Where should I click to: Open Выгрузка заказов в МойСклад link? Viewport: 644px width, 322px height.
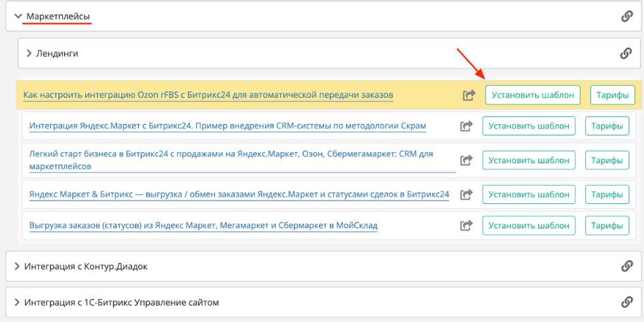[x=204, y=225]
